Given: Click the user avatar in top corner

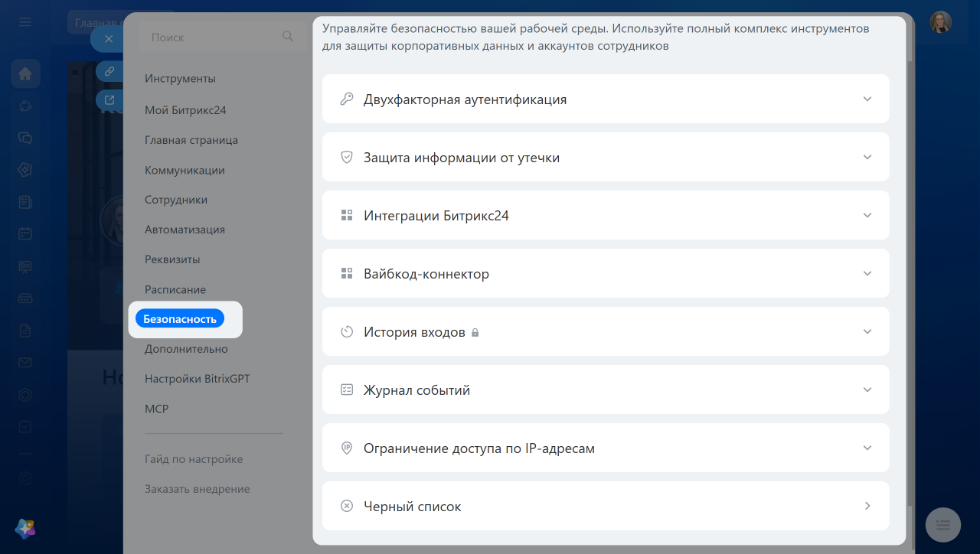Looking at the screenshot, I should 941,21.
